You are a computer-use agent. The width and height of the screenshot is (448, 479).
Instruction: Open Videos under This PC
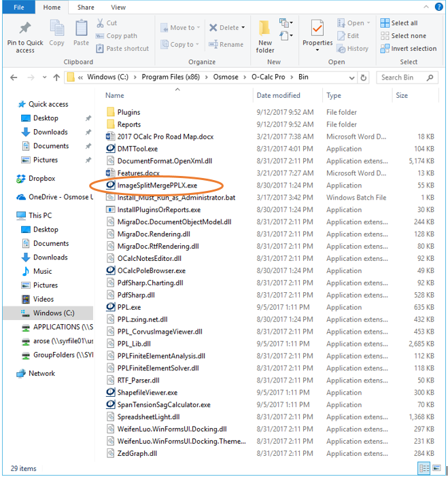click(37, 299)
